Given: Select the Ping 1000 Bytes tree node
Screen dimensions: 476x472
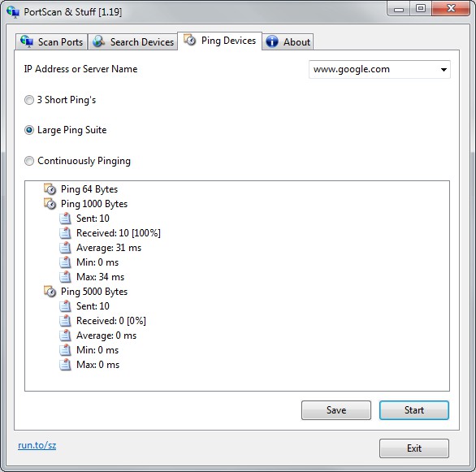Looking at the screenshot, I should [94, 204].
